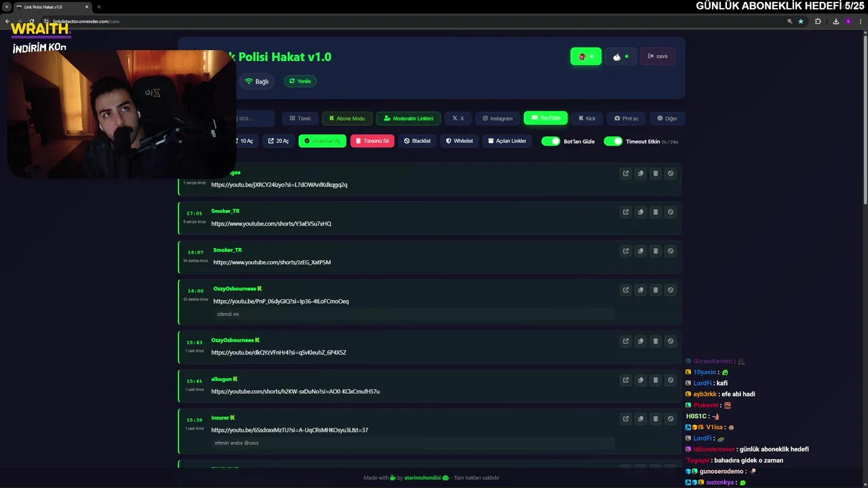Toggle Moderatör Linkleri filter

pyautogui.click(x=408, y=119)
